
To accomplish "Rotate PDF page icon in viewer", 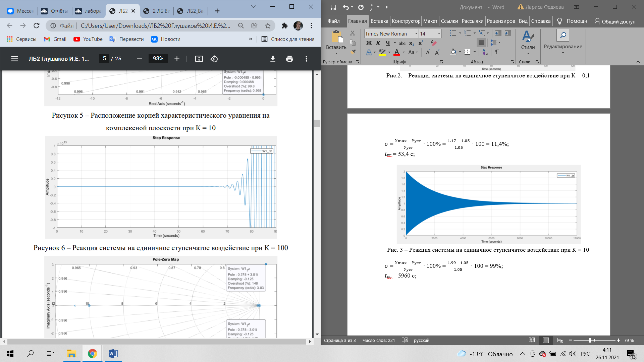I will 214,59.
